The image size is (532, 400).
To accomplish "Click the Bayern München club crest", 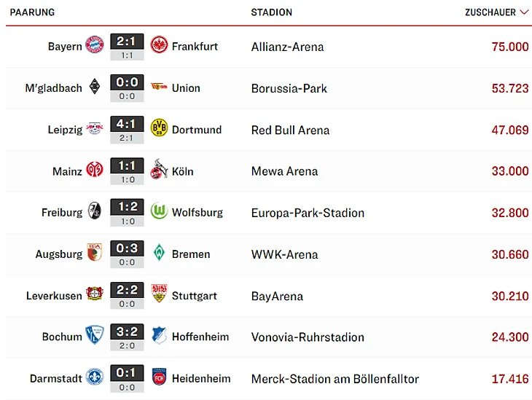I will 95,46.
